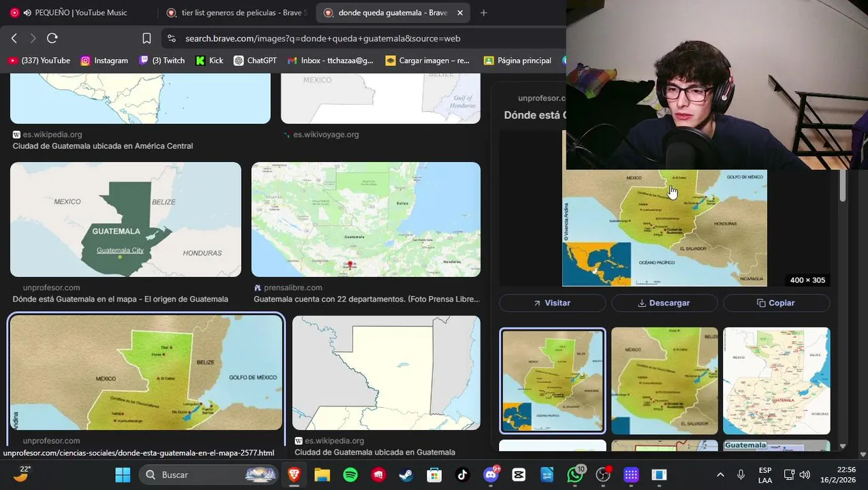868x490 pixels.
Task: Open OBS Studio from the taskbar
Action: click(x=603, y=474)
